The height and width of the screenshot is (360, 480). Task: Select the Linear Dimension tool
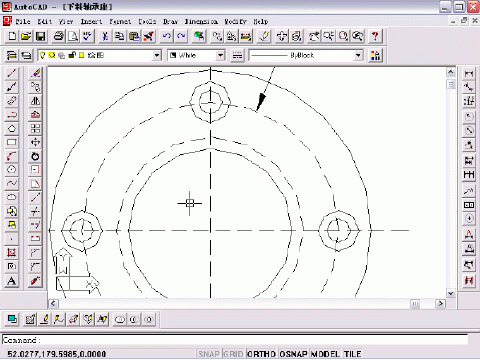pyautogui.click(x=469, y=73)
